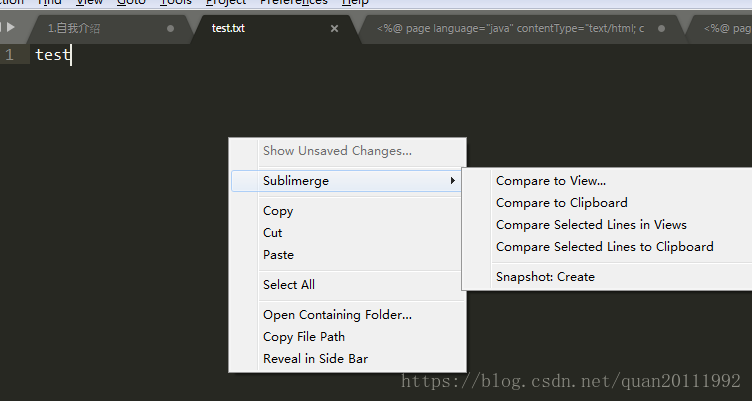Image resolution: width=752 pixels, height=401 pixels.
Task: Close the test.txt tab
Action: click(x=334, y=29)
